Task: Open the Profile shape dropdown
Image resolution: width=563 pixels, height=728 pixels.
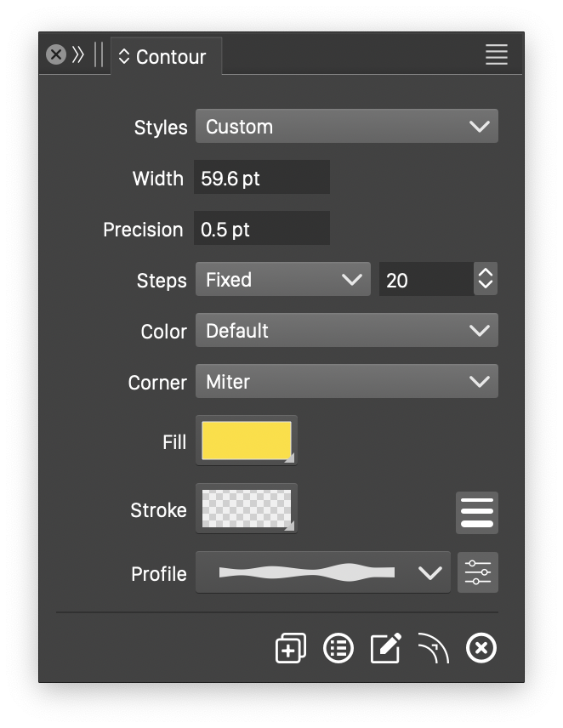Action: pos(323,572)
